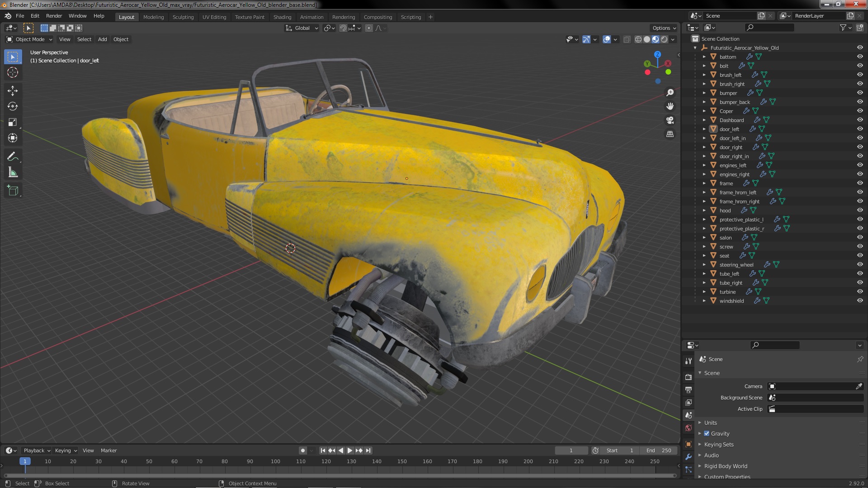Toggle auto keying record button

point(303,450)
